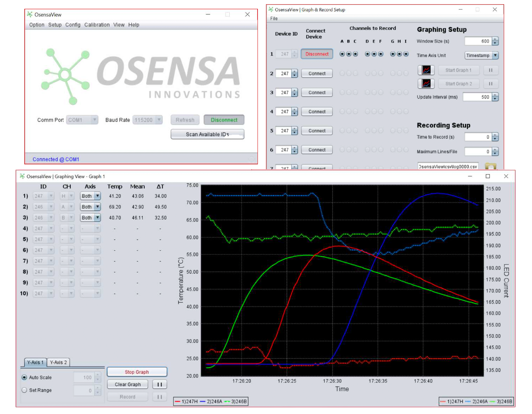
Task: Open the graph icon beside Start Graph 1
Action: 426,70
